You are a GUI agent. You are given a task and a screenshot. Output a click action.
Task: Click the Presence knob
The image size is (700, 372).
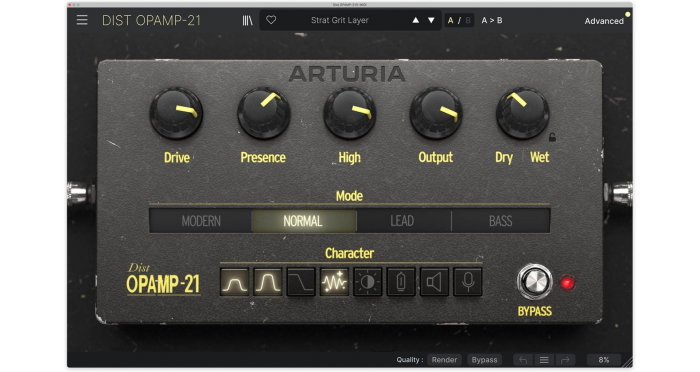[263, 113]
